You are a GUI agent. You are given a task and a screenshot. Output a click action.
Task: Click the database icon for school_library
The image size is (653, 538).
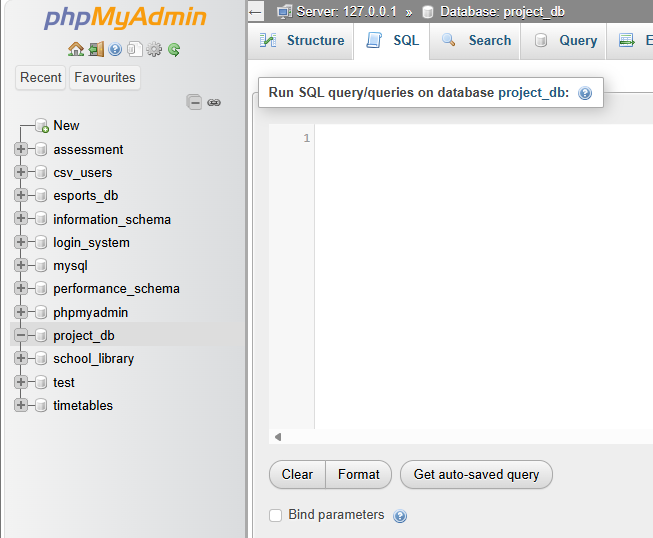coord(41,359)
